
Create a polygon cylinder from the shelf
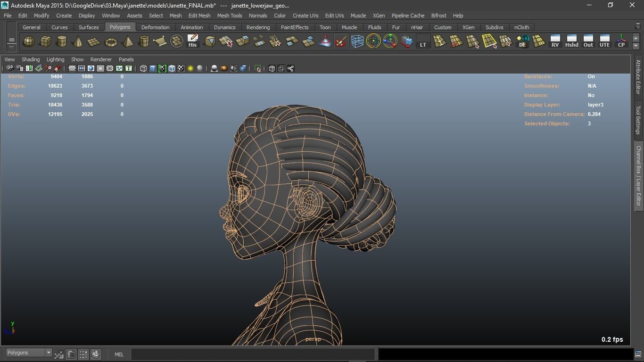pyautogui.click(x=62, y=41)
